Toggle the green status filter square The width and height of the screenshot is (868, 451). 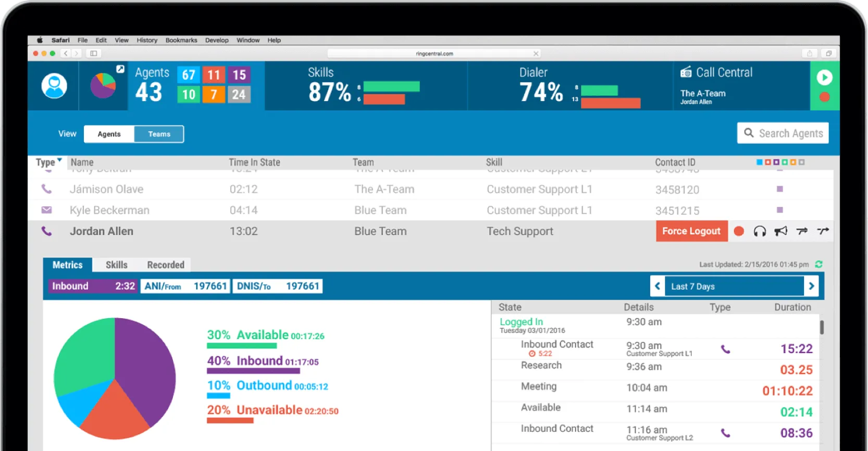[x=785, y=162]
